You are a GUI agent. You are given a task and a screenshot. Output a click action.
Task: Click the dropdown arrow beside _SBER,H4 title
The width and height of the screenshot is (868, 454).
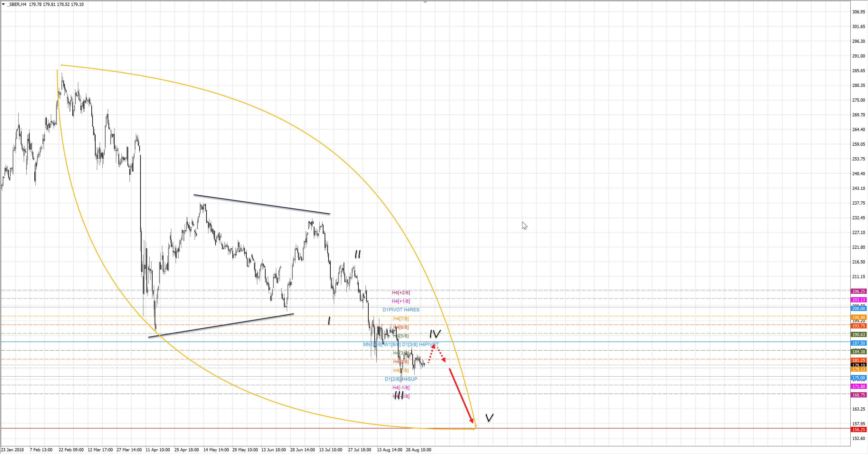pyautogui.click(x=3, y=4)
